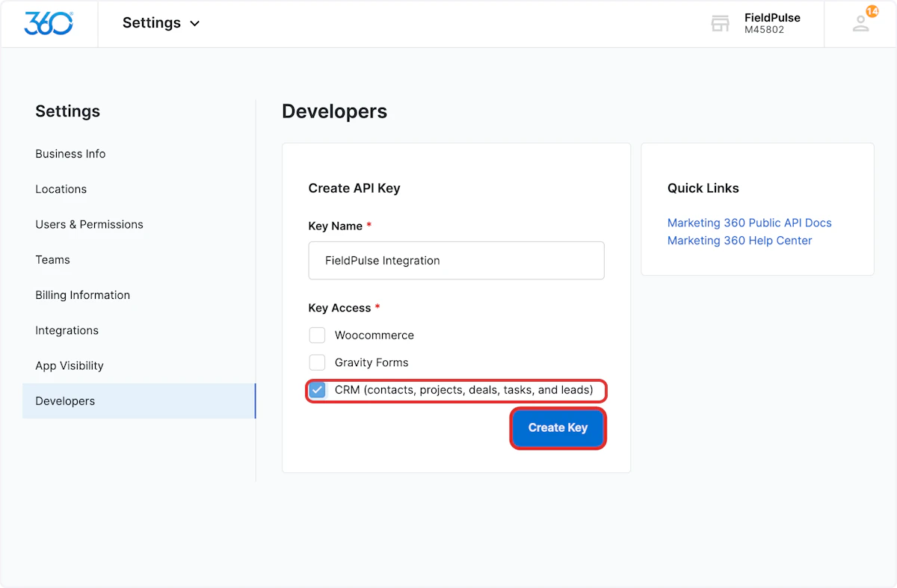Open App Visibility settings
The height and width of the screenshot is (588, 897).
70,365
